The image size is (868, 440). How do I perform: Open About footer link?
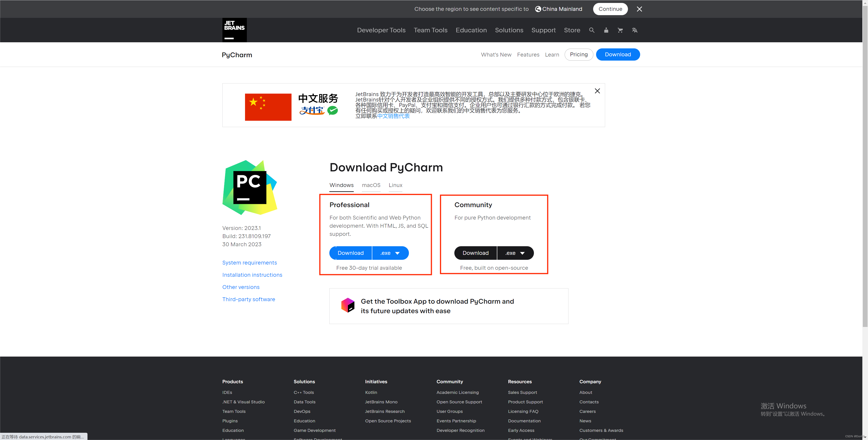pos(586,393)
